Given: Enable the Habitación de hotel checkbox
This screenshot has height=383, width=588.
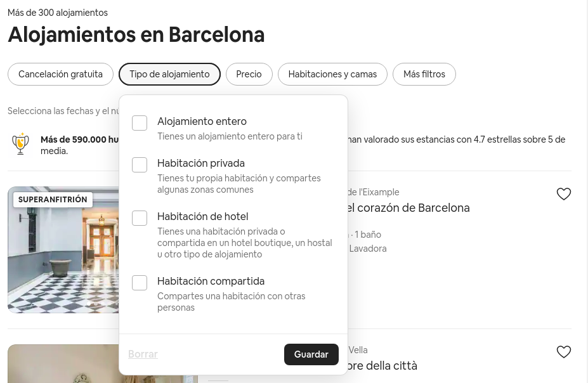Looking at the screenshot, I should click(x=140, y=218).
